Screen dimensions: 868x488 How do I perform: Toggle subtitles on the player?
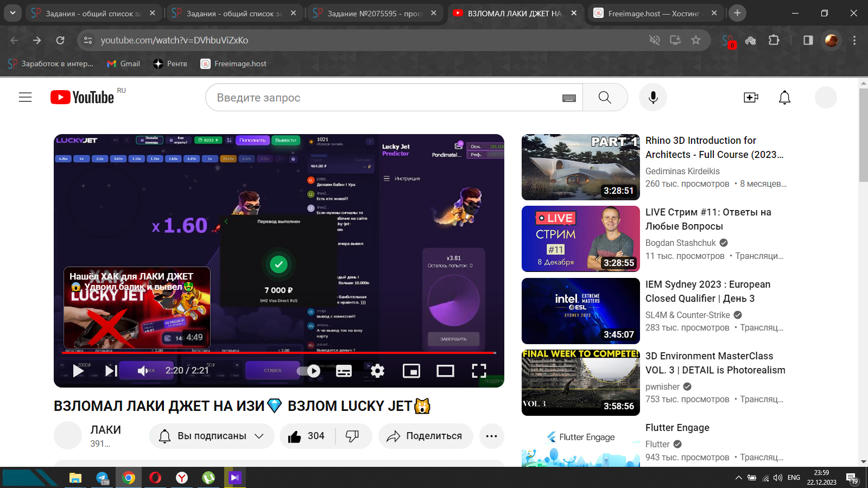344,371
